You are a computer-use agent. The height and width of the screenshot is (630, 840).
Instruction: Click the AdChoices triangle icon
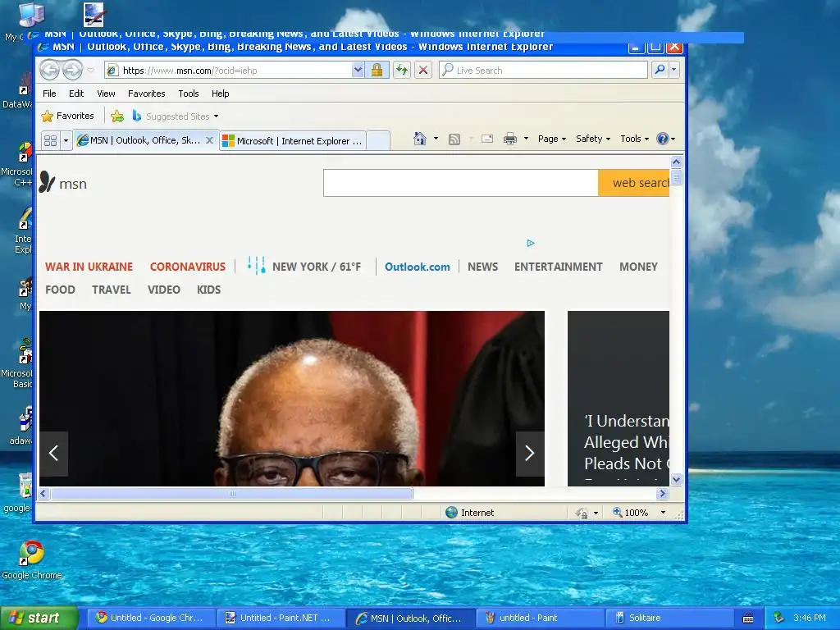click(x=531, y=243)
